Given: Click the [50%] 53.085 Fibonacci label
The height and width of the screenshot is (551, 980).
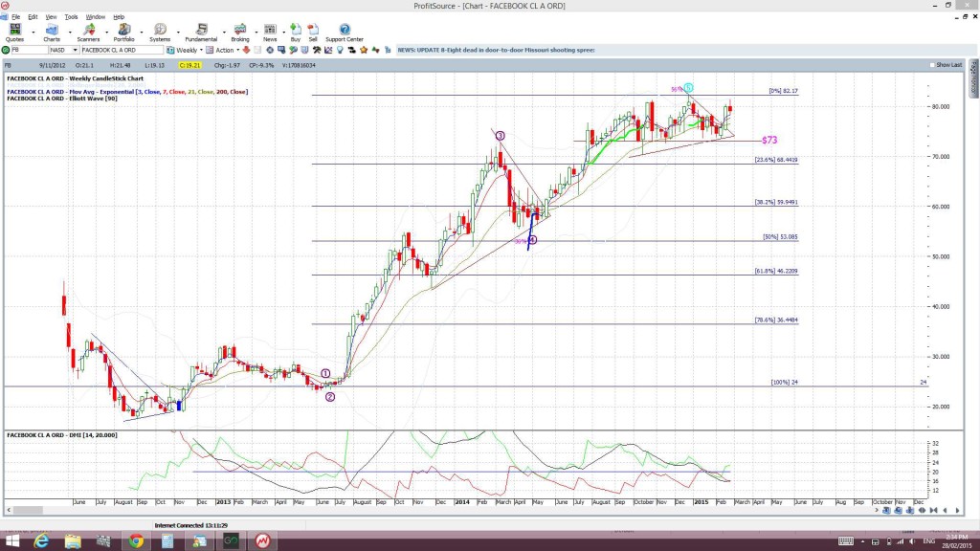Looking at the screenshot, I should [780, 237].
